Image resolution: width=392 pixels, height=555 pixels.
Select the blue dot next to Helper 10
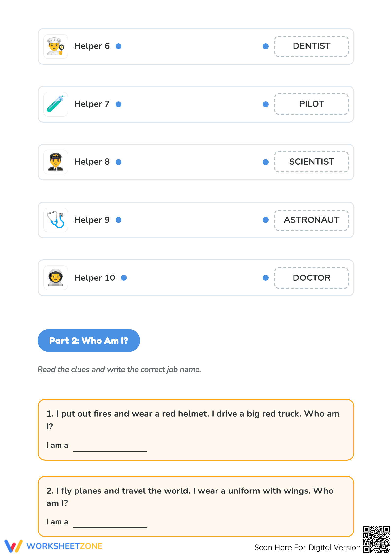point(124,278)
